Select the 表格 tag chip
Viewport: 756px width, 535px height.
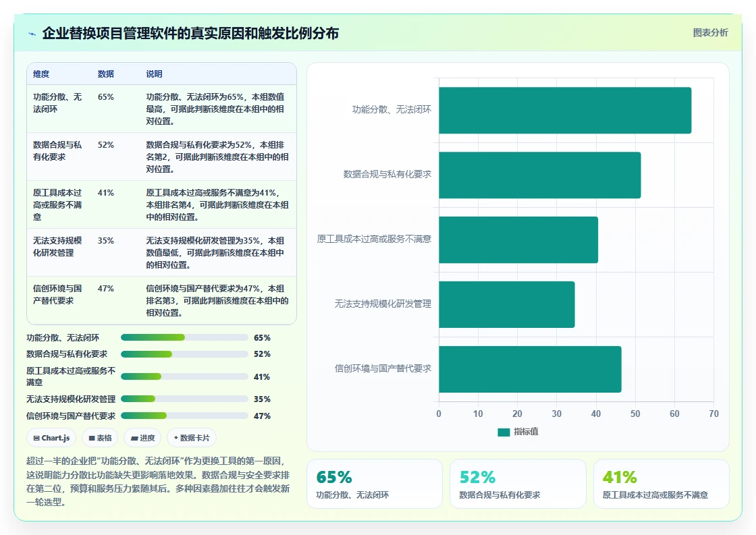point(101,438)
